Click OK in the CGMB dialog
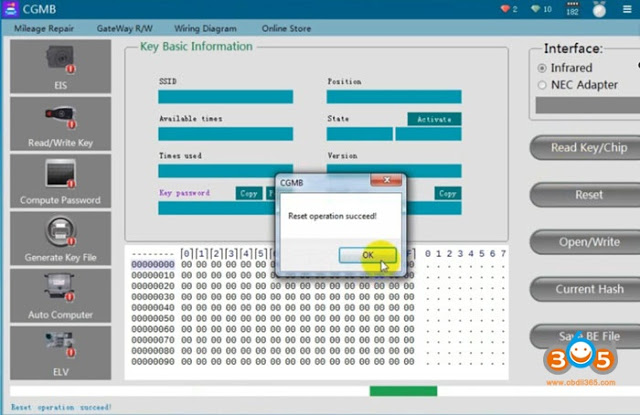The width and height of the screenshot is (640, 415). pyautogui.click(x=367, y=255)
